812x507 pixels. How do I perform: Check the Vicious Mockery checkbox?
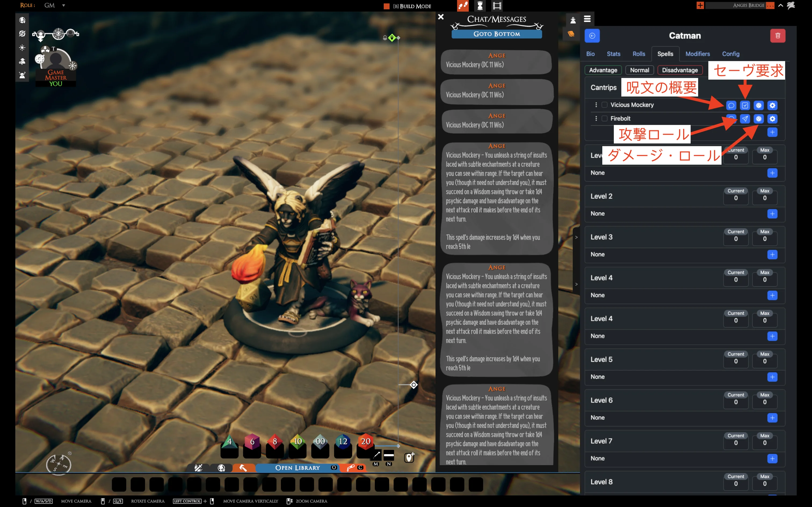pos(604,105)
